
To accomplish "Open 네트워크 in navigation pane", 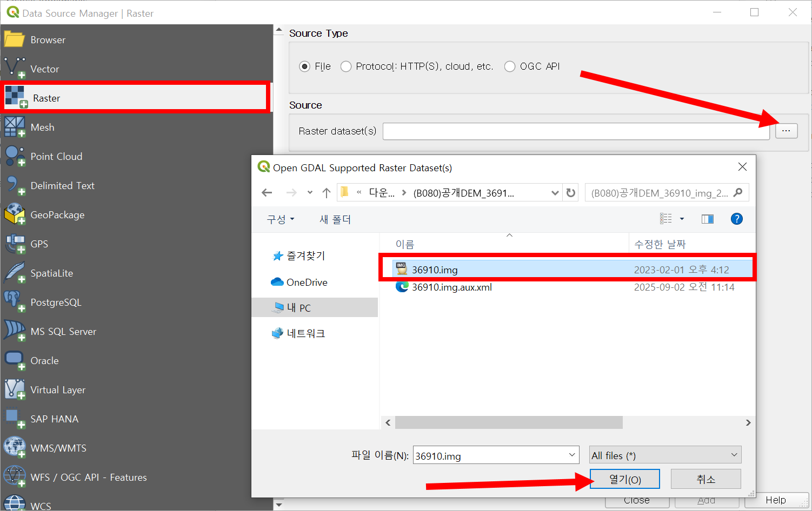I will click(298, 333).
